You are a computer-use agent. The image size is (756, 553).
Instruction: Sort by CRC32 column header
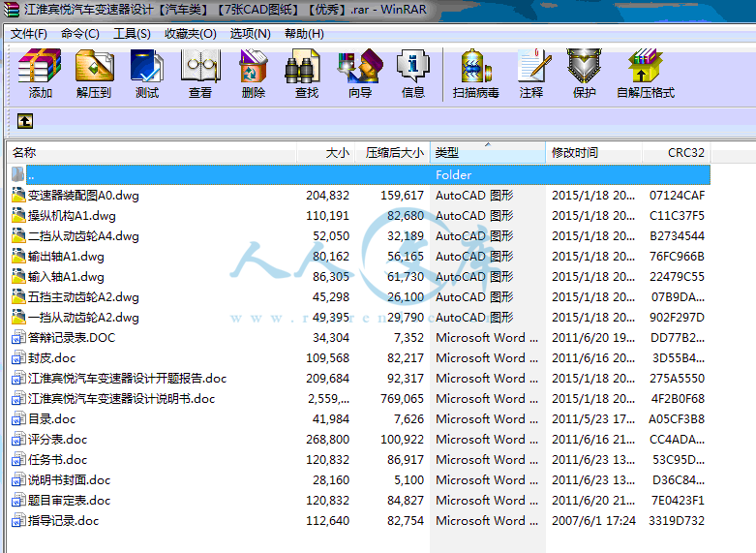(x=677, y=152)
